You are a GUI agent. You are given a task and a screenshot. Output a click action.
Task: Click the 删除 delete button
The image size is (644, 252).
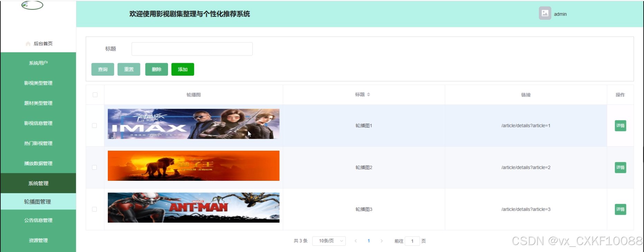(x=157, y=69)
